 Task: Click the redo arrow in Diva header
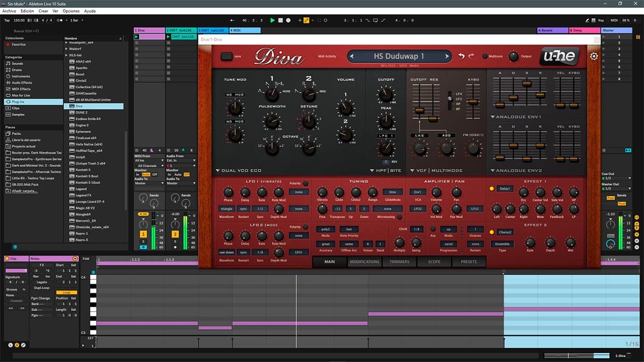tap(471, 56)
